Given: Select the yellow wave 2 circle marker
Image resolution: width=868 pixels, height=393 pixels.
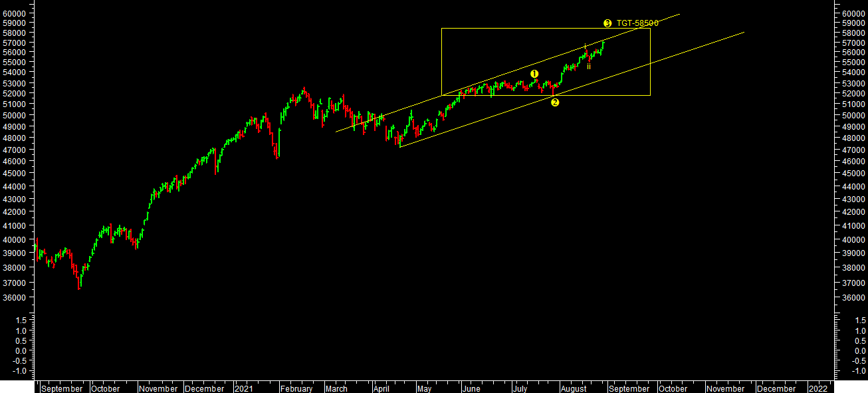Looking at the screenshot, I should (x=555, y=102).
